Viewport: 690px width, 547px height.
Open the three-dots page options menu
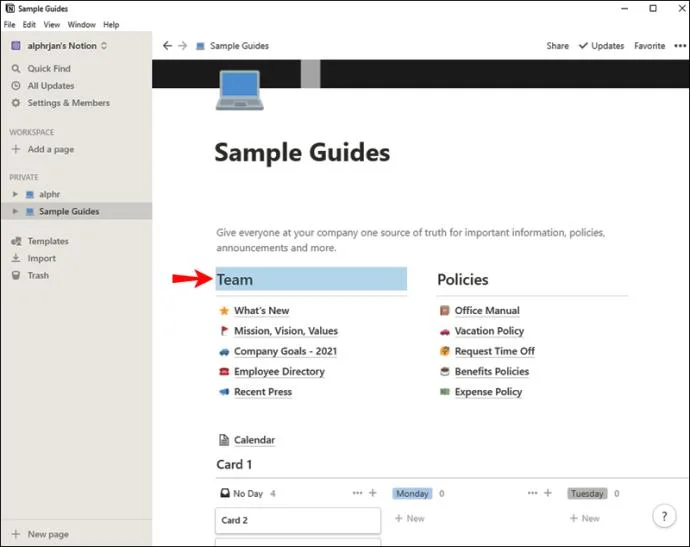pyautogui.click(x=680, y=46)
